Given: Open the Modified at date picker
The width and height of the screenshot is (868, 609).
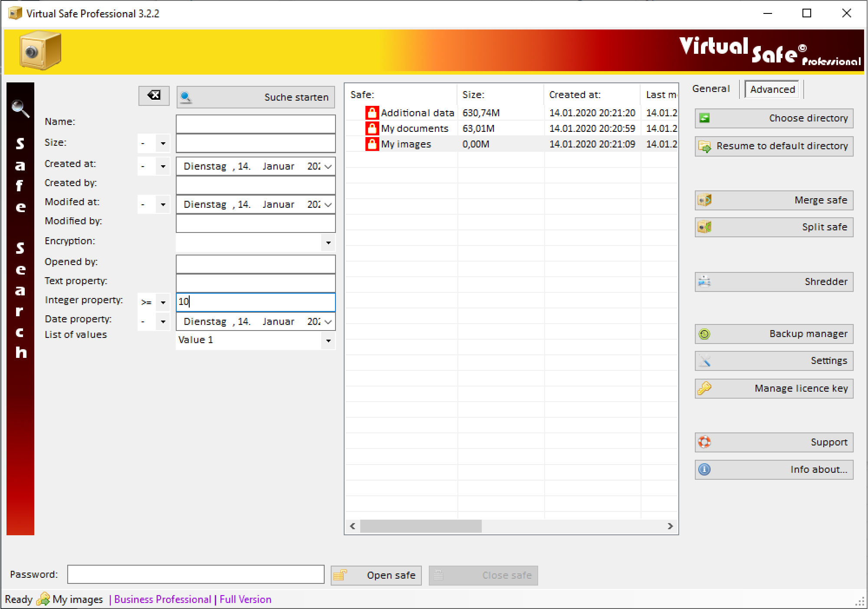Looking at the screenshot, I should pos(328,205).
